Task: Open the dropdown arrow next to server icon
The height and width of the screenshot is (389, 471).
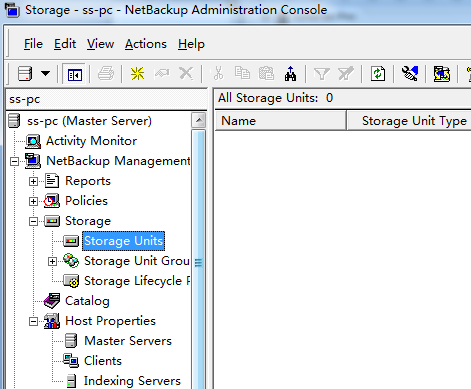Action: 45,73
